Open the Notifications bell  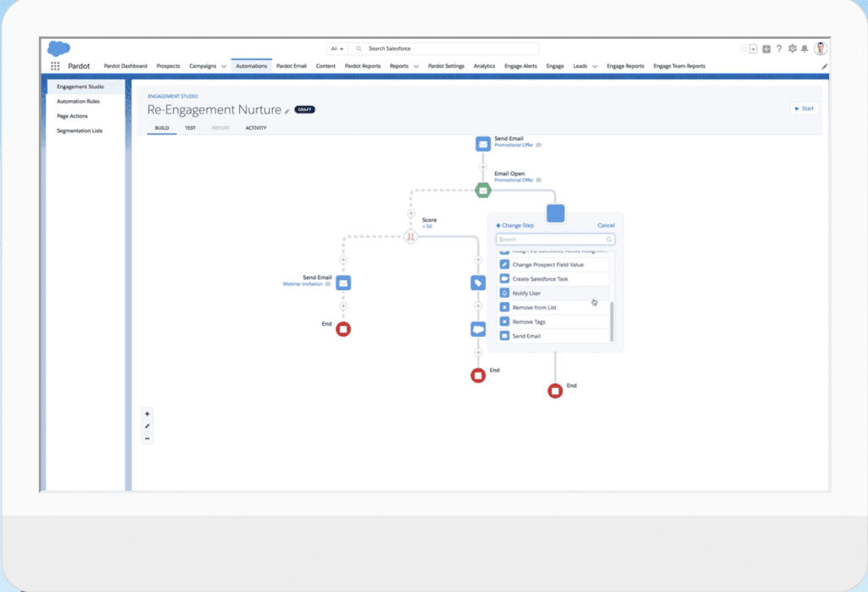click(x=805, y=48)
